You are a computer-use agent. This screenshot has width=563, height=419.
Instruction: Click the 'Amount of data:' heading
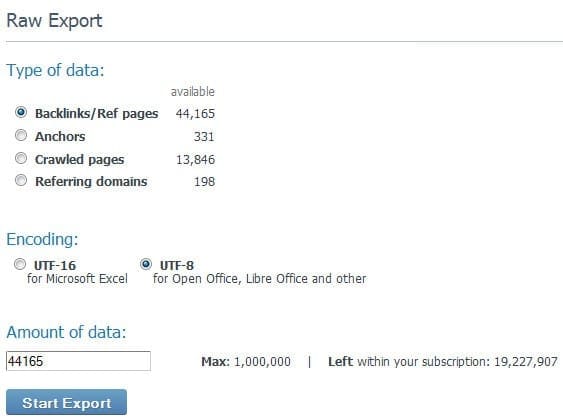click(x=66, y=332)
